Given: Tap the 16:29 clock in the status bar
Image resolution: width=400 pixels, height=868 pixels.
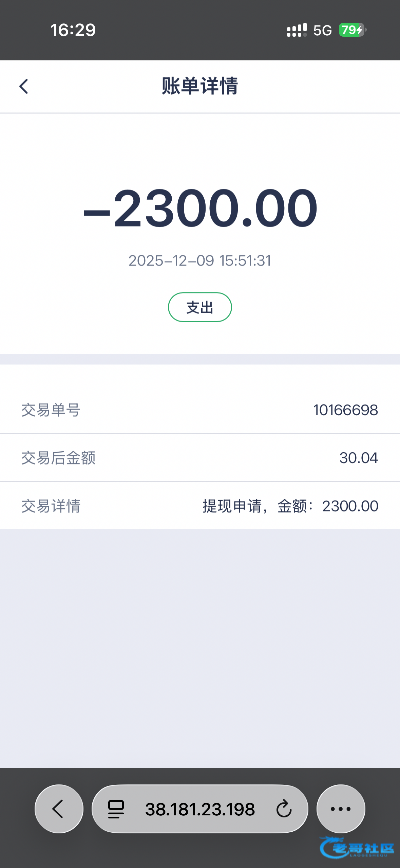Looking at the screenshot, I should tap(73, 30).
